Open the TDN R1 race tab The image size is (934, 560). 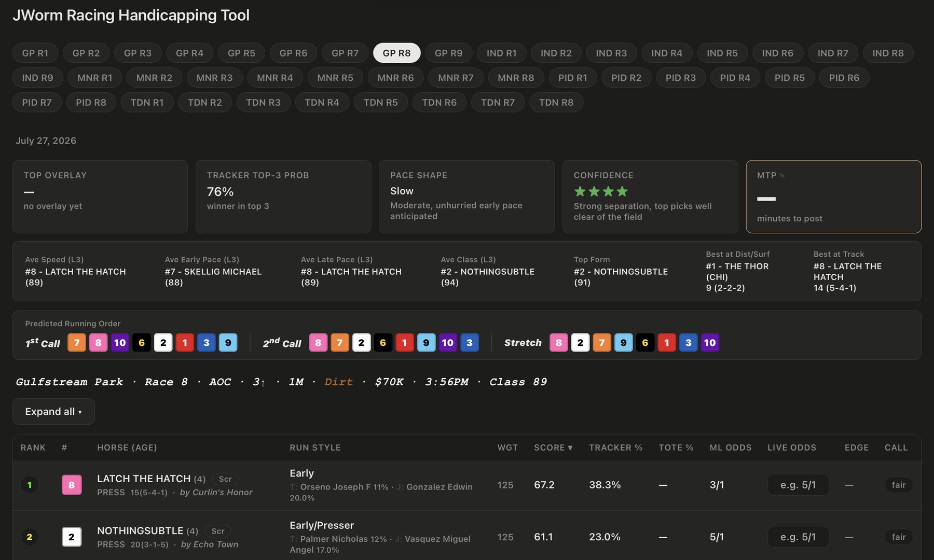[x=147, y=103]
